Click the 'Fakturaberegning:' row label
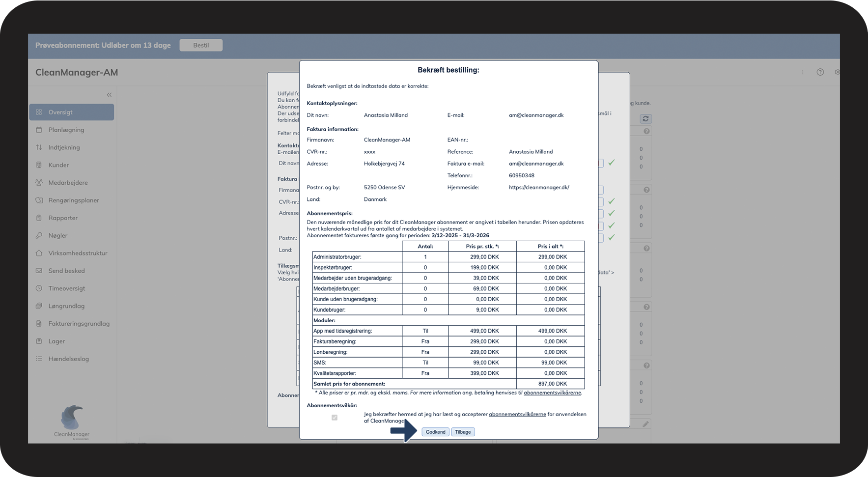 coord(335,341)
